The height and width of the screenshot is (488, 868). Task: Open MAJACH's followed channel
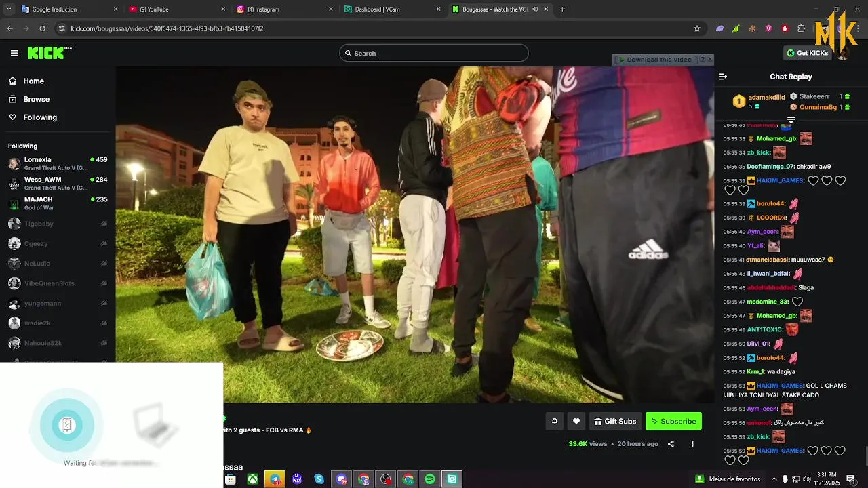point(58,203)
